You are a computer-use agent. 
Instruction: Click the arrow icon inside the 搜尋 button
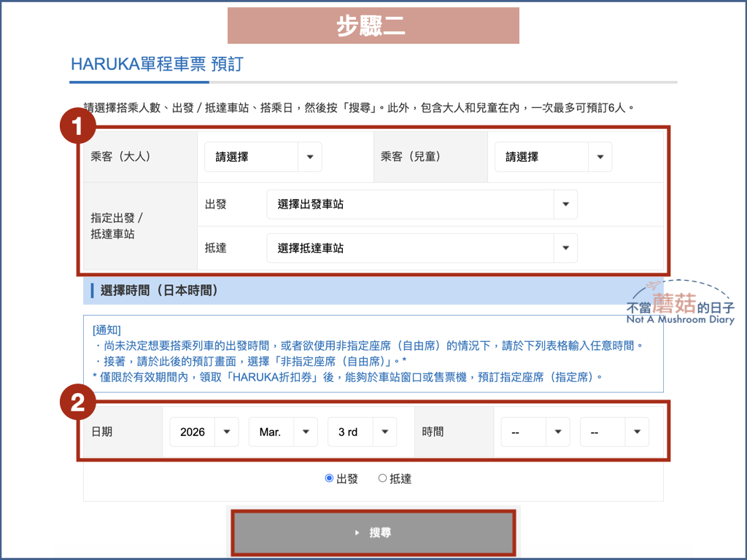click(x=355, y=532)
